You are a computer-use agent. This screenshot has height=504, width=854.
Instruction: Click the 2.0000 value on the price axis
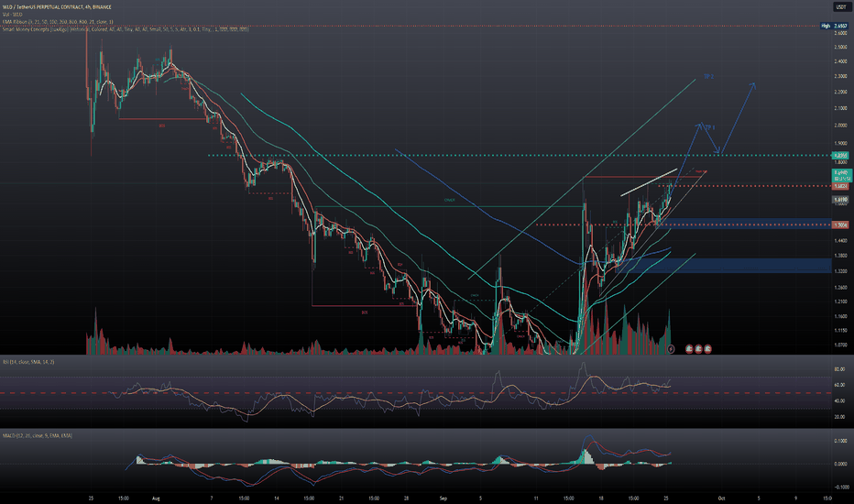(840, 126)
